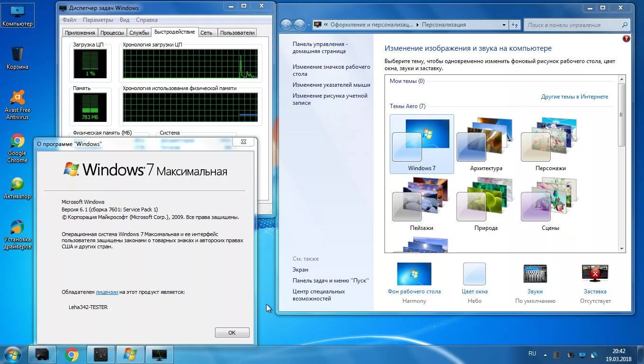The height and width of the screenshot is (364, 644).
Task: Close the О программе Windows dialog
Action: (243, 142)
